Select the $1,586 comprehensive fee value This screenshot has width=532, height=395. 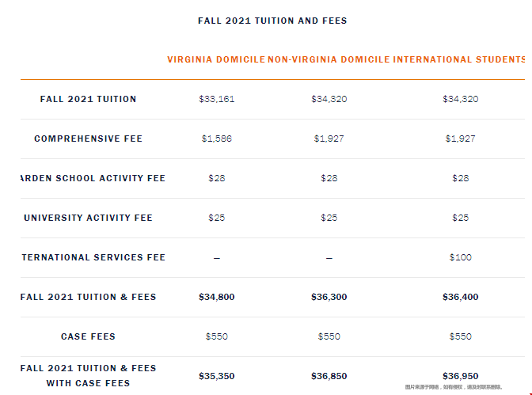click(x=216, y=139)
